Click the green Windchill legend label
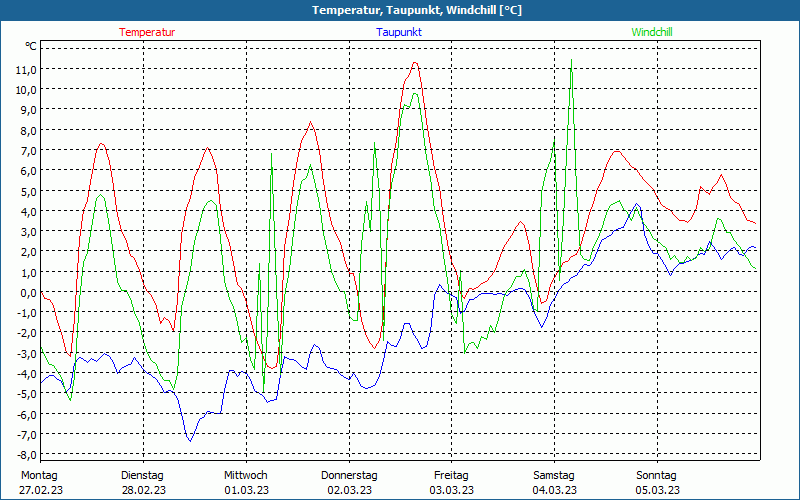 point(652,32)
